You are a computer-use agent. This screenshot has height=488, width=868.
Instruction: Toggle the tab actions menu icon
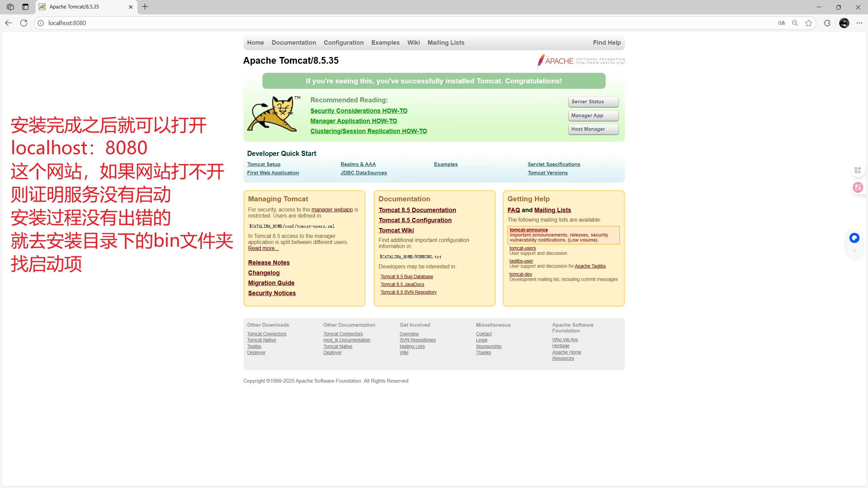tap(25, 7)
